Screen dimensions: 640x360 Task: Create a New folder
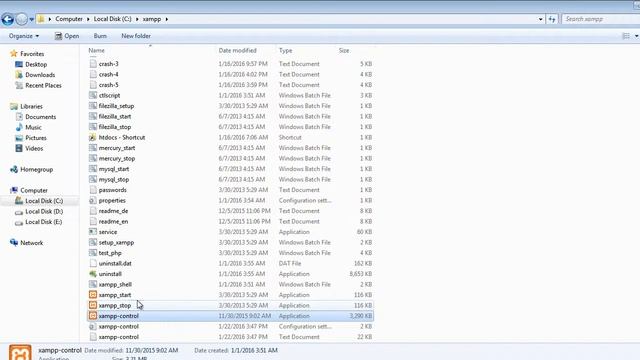coord(136,36)
